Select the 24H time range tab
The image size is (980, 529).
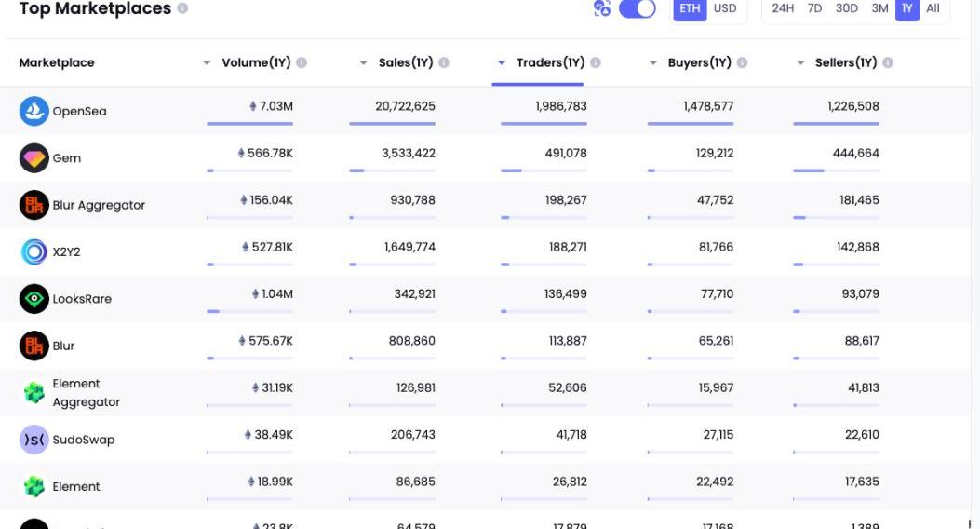click(783, 8)
